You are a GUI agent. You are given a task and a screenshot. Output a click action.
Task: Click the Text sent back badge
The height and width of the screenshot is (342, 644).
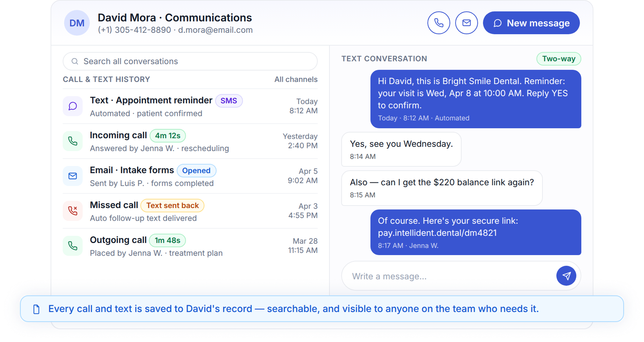pyautogui.click(x=172, y=206)
